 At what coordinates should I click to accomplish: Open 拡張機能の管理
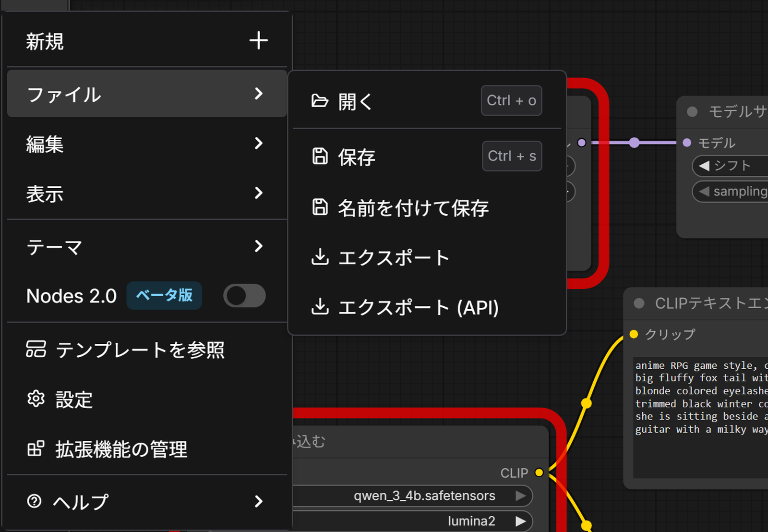click(x=147, y=449)
